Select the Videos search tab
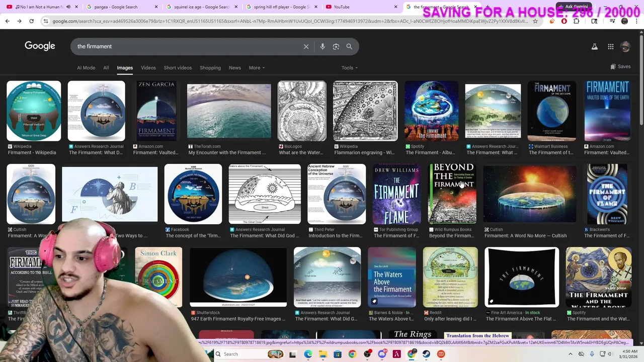 click(148, 68)
